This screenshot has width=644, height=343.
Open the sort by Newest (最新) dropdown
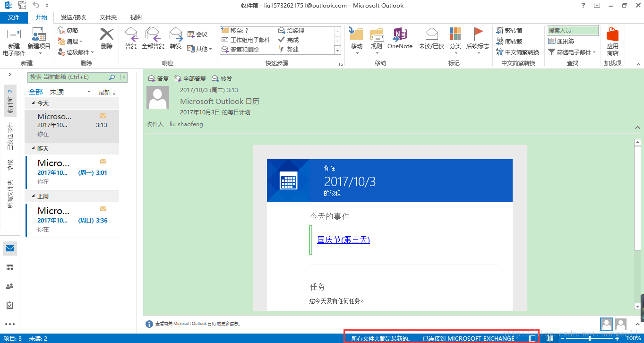(107, 92)
